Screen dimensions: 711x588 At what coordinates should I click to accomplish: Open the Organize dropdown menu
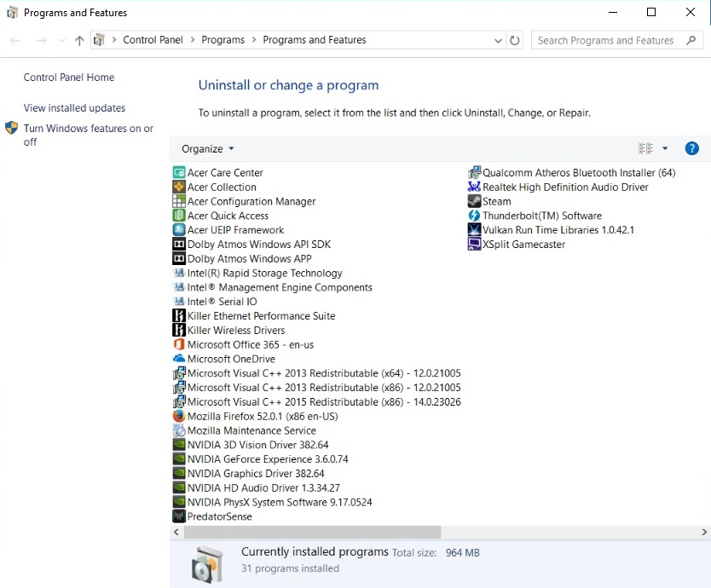[208, 149]
